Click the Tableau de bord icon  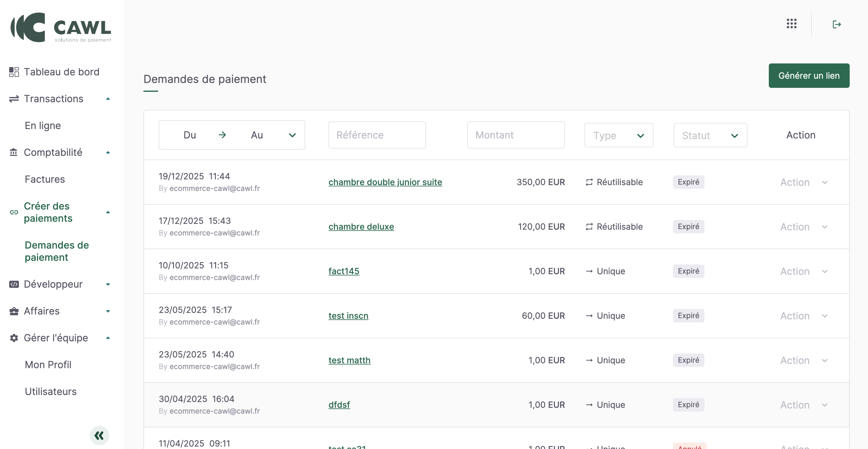(x=14, y=72)
